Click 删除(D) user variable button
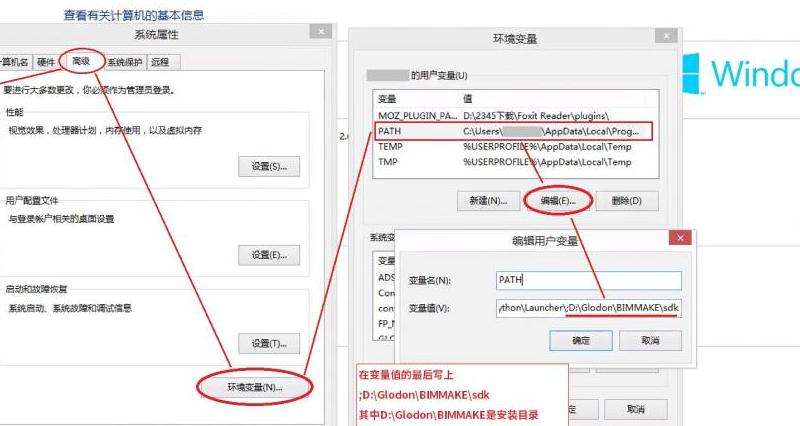 (x=627, y=201)
